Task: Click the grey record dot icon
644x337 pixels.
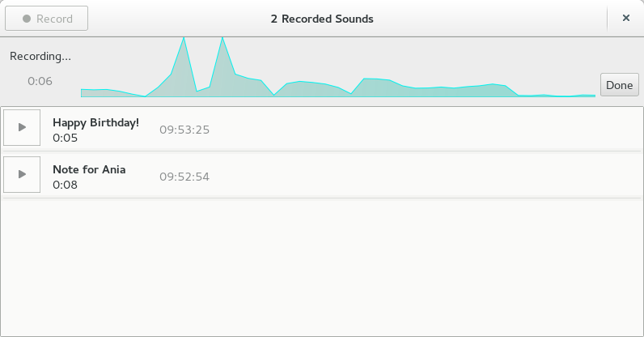Action: point(27,19)
